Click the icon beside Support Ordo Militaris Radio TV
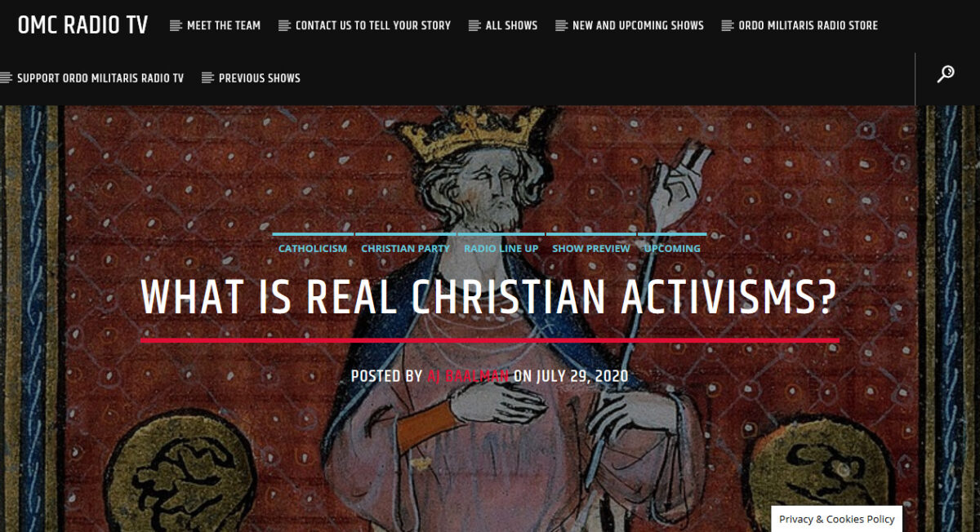The height and width of the screenshot is (532, 980). pos(7,78)
